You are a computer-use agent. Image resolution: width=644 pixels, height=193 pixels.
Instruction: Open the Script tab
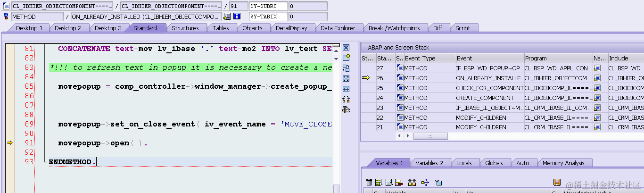462,28
